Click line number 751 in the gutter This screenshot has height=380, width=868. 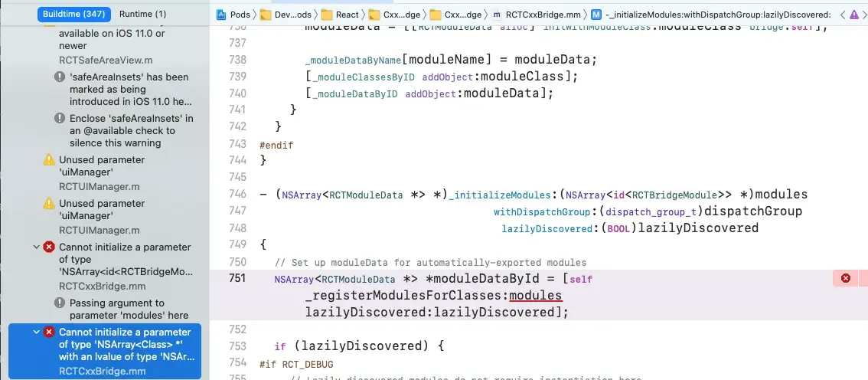click(237, 279)
